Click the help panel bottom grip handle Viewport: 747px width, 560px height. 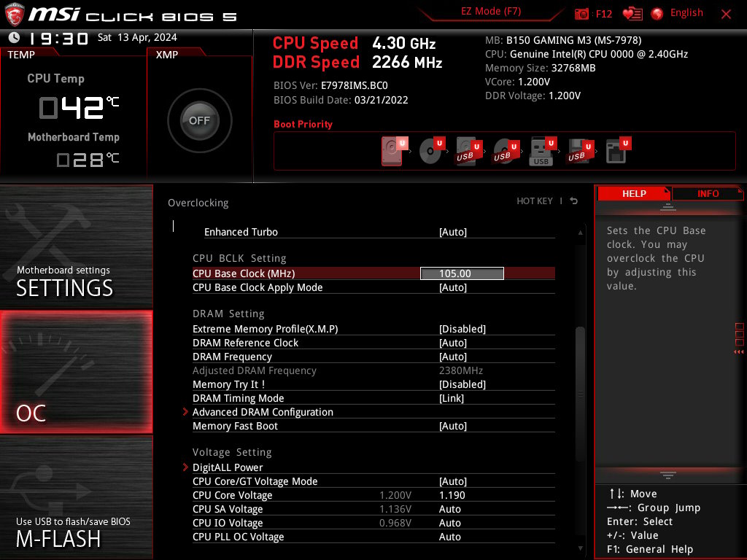667,475
